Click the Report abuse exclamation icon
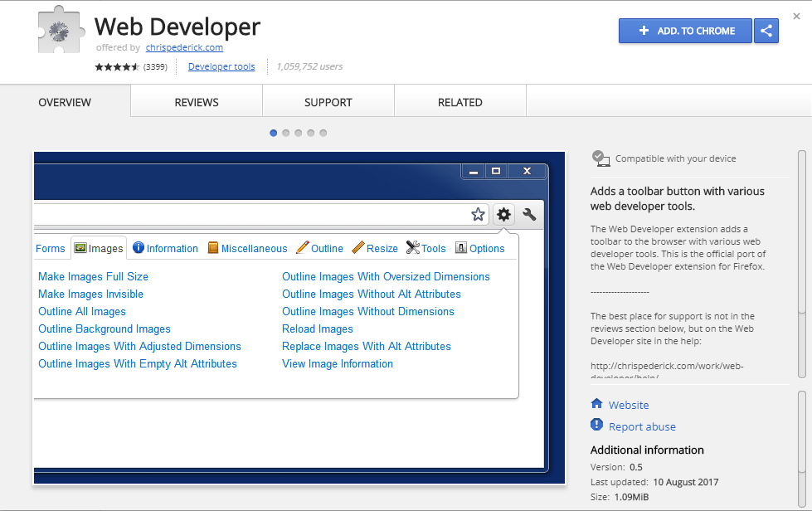This screenshot has width=812, height=511. pyautogui.click(x=596, y=425)
